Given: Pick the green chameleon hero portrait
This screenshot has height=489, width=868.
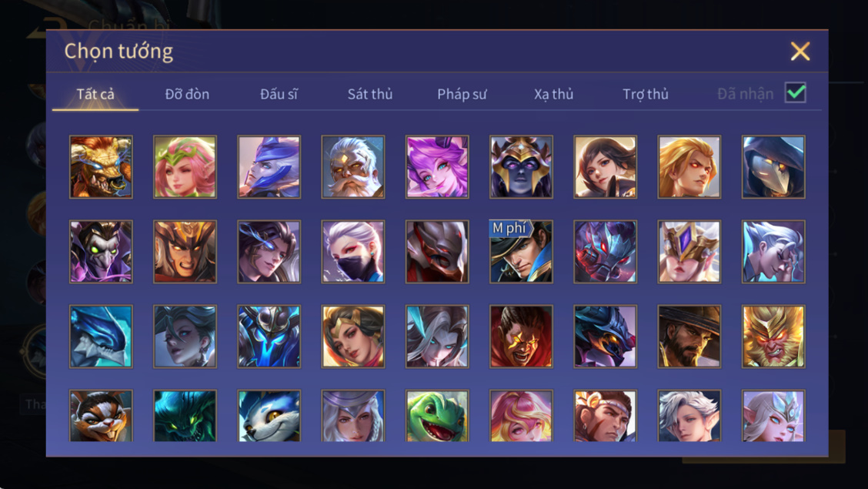Looking at the screenshot, I should (x=437, y=415).
